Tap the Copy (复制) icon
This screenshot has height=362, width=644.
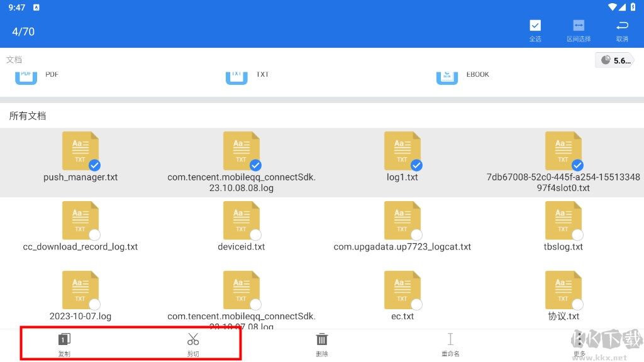(64, 340)
